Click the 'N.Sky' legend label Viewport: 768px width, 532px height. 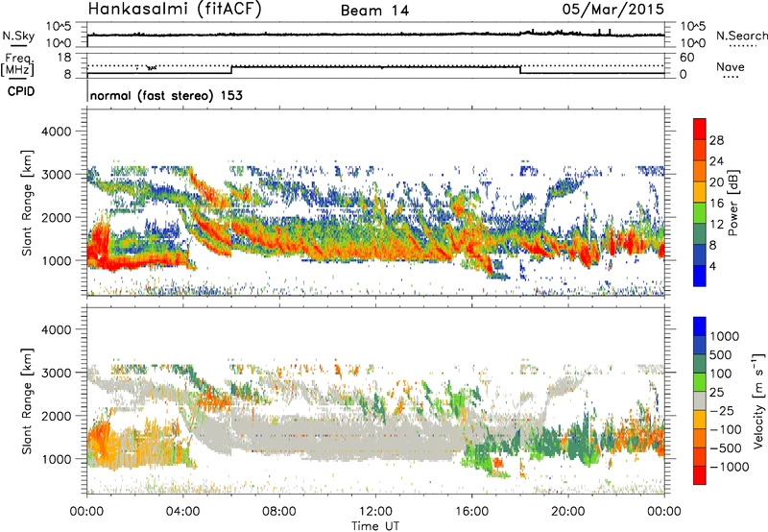pos(18,36)
